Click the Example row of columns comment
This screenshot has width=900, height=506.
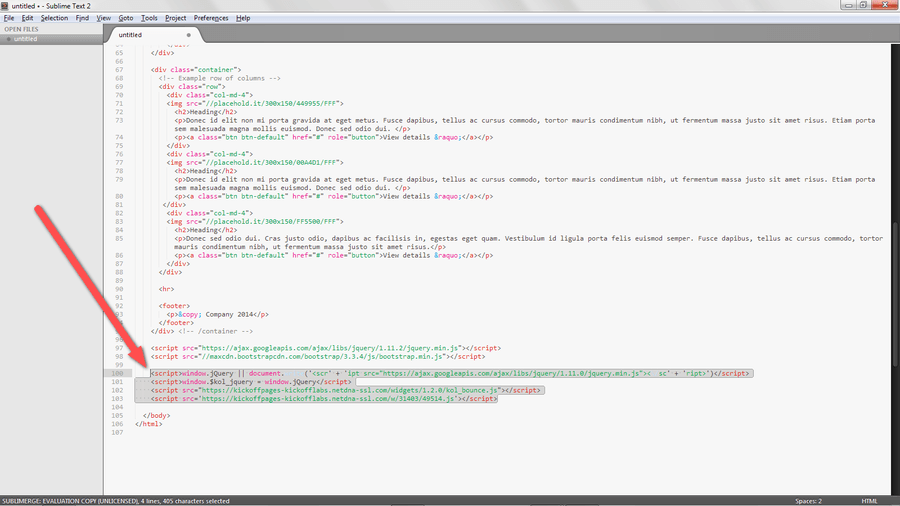(220, 78)
